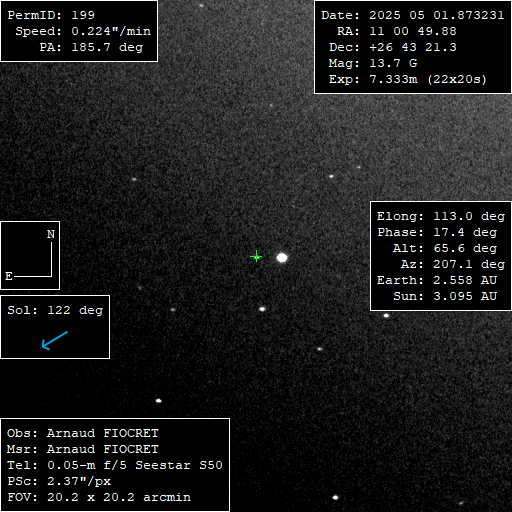The image size is (512, 512).
Task: Click the star just below the crosshair
Action: pos(262,309)
